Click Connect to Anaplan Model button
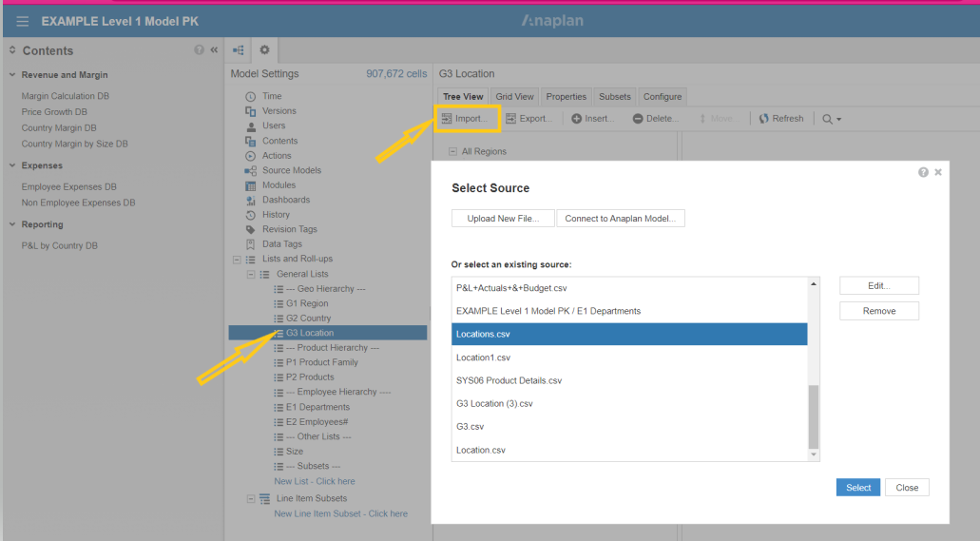Image resolution: width=980 pixels, height=541 pixels. (621, 219)
